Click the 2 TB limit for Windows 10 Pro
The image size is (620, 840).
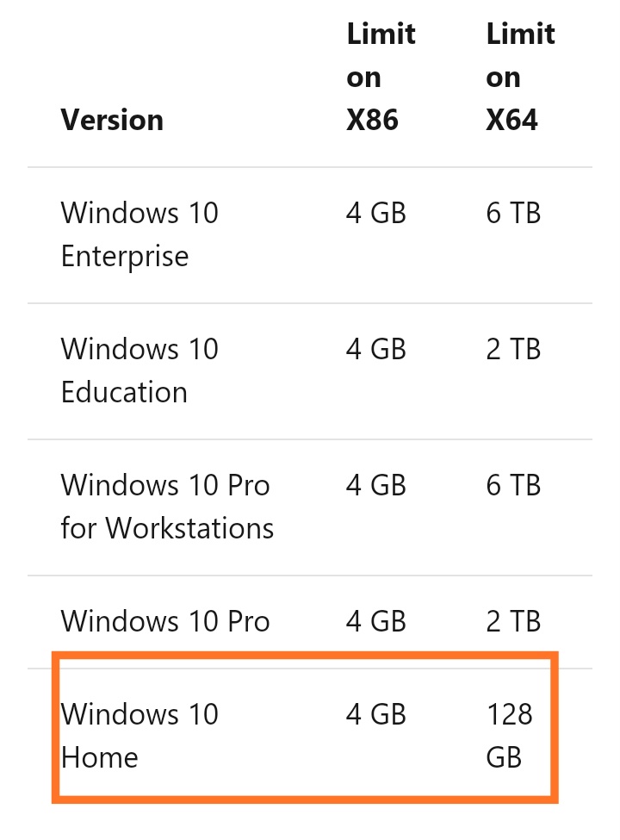point(513,621)
